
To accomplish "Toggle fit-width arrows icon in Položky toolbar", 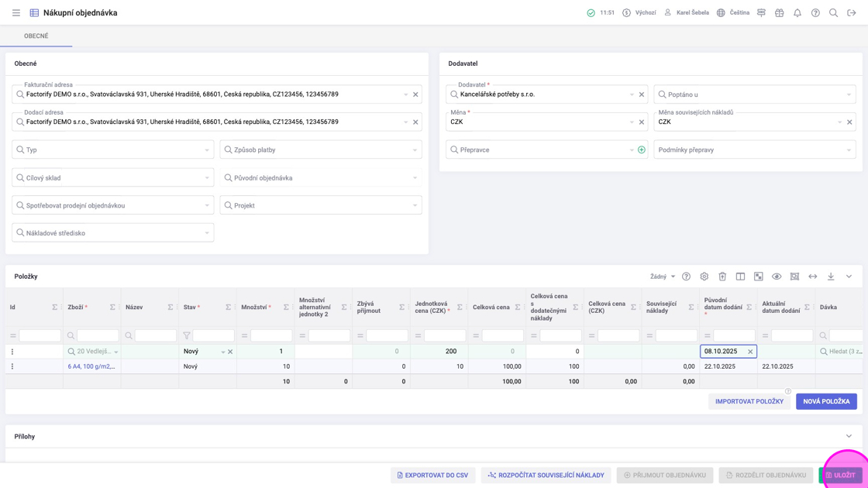I will click(813, 277).
